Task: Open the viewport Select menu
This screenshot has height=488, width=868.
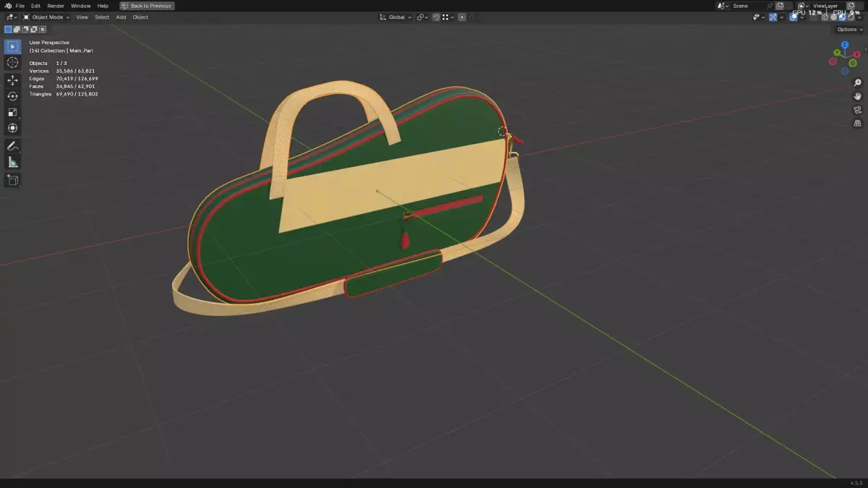Action: [x=102, y=17]
